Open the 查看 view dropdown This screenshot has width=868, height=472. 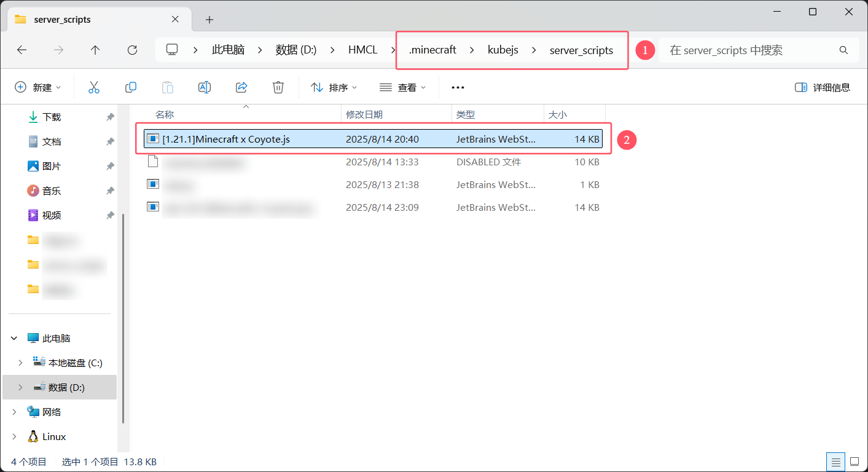403,87
